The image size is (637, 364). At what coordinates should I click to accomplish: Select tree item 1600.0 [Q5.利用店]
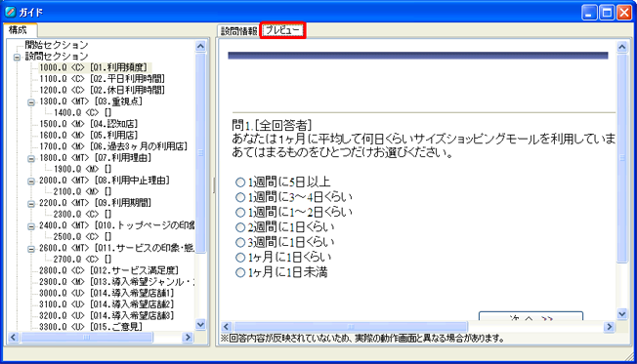(89, 135)
